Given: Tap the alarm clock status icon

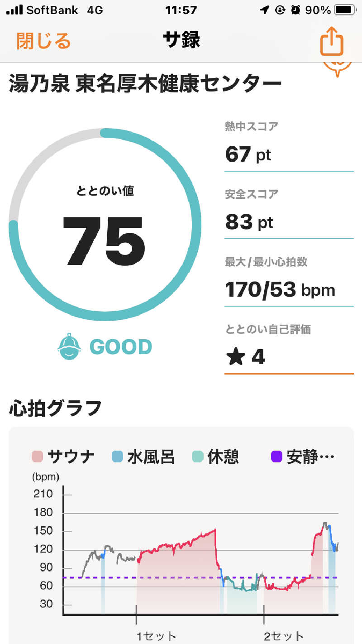Looking at the screenshot, I should (296, 10).
